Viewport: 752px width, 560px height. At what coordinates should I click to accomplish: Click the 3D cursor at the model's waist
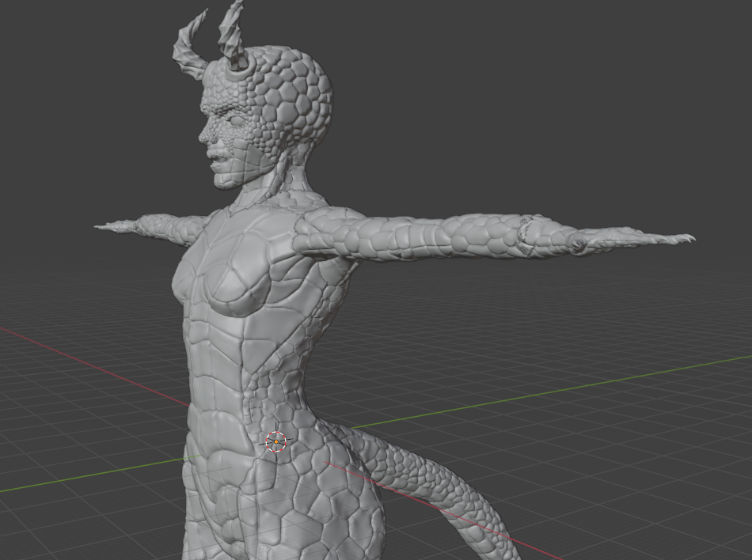(x=275, y=441)
